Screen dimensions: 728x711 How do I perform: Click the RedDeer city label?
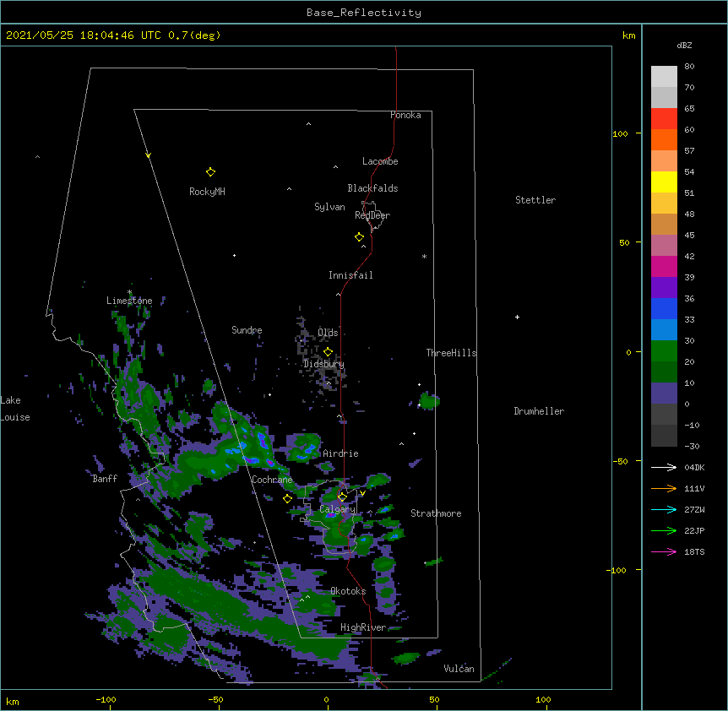point(372,215)
